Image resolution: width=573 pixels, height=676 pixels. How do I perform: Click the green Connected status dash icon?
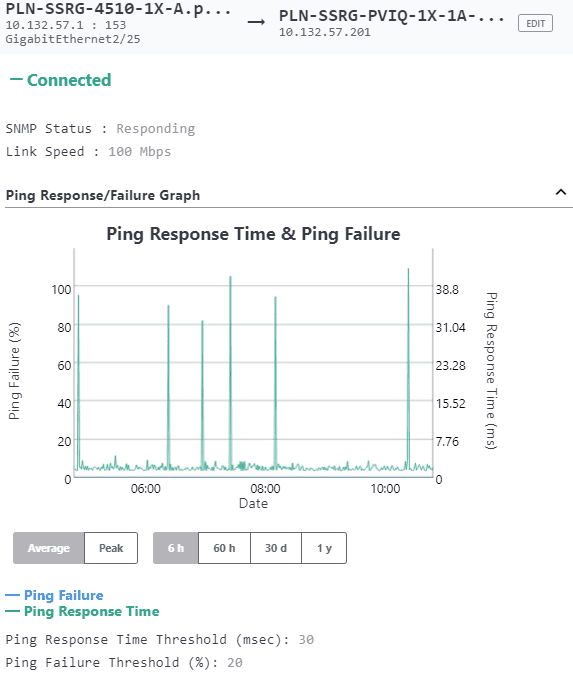(x=16, y=79)
